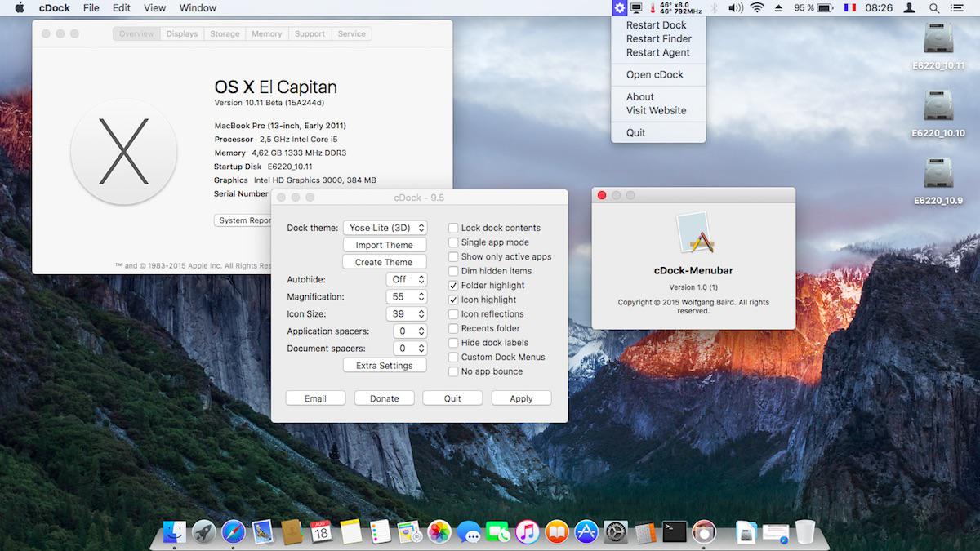Uncheck the Folder highlight option

tap(454, 286)
